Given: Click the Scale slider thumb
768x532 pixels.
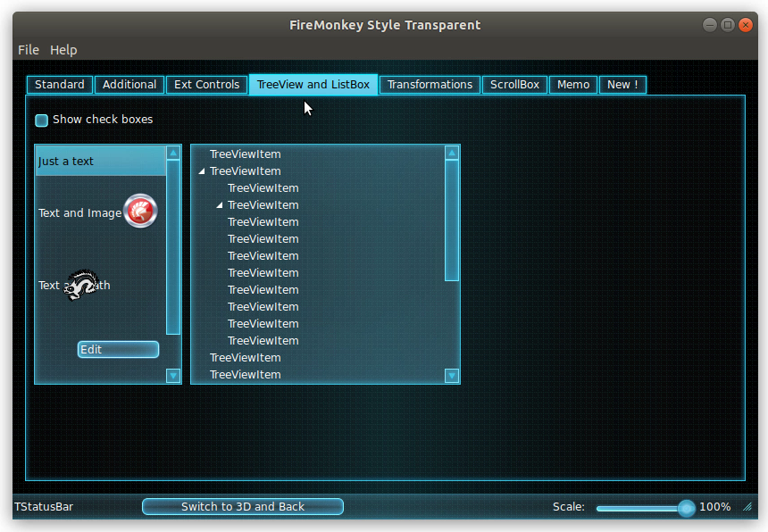Looking at the screenshot, I should 686,509.
